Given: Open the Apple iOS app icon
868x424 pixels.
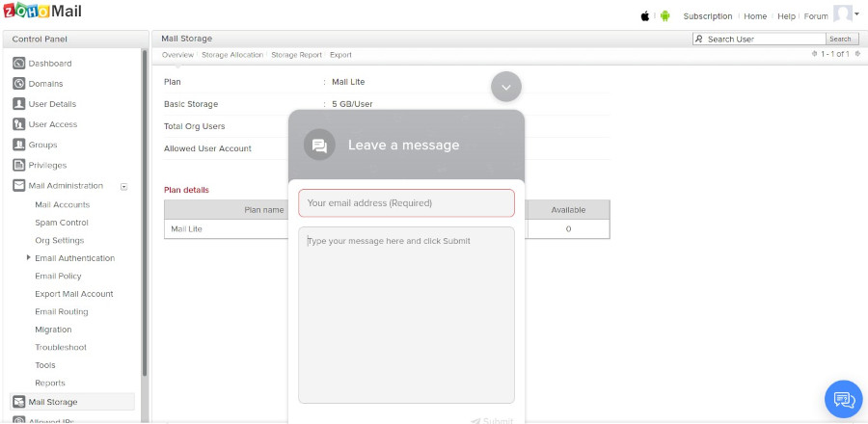Looking at the screenshot, I should 645,16.
